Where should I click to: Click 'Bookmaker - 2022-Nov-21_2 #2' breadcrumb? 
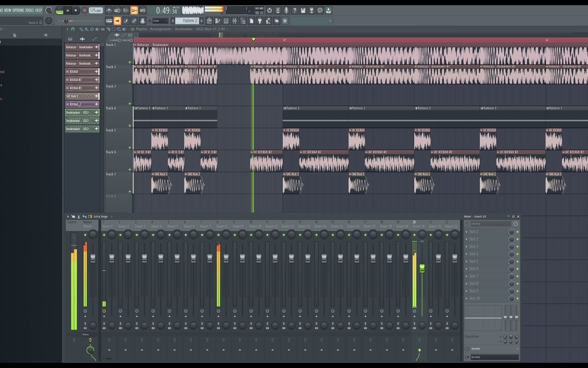pos(200,29)
